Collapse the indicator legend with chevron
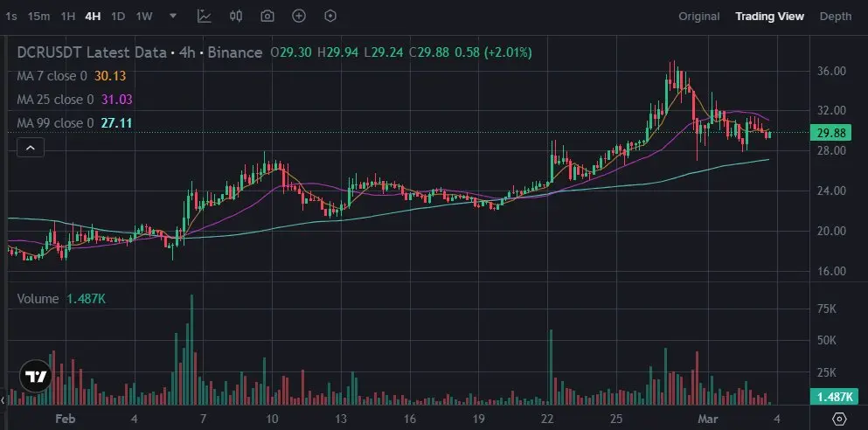This screenshot has width=868, height=430. pyautogui.click(x=31, y=148)
